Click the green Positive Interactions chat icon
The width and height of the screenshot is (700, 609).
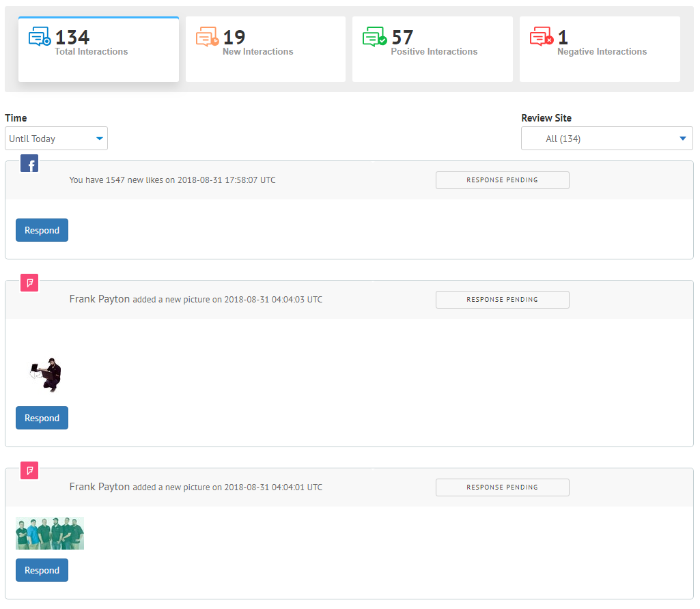point(374,37)
